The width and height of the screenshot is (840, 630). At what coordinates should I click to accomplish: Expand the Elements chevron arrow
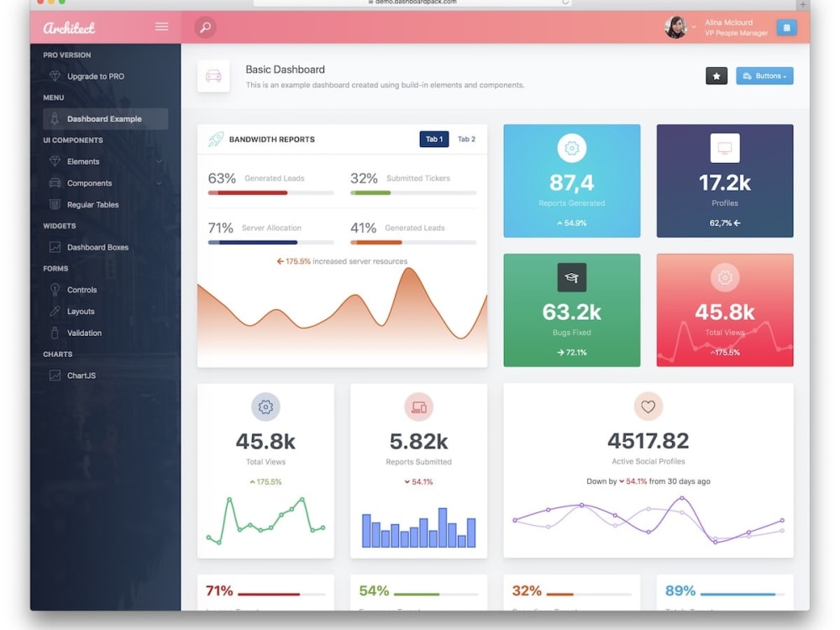coord(159,161)
